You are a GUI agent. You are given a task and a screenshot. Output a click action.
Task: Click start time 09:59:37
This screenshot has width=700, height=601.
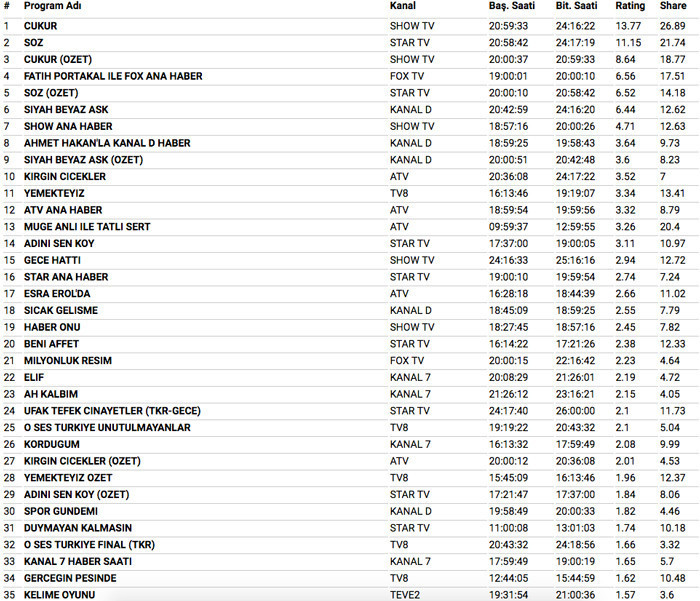pyautogui.click(x=508, y=227)
